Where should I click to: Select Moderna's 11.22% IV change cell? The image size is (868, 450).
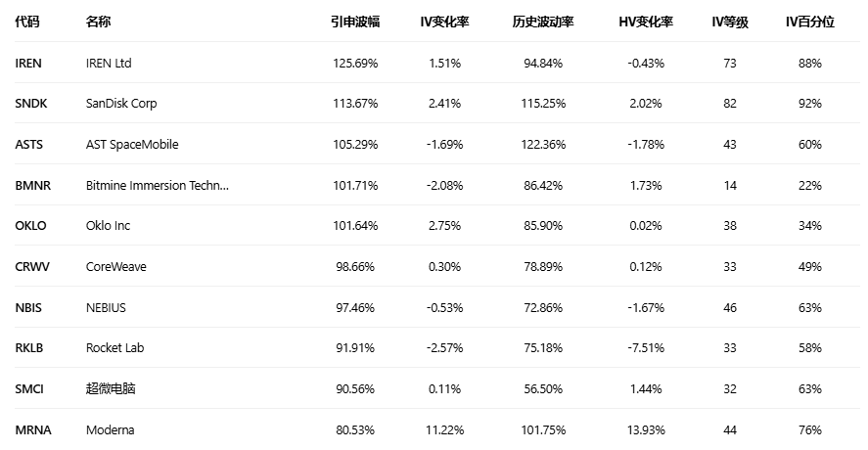444,429
